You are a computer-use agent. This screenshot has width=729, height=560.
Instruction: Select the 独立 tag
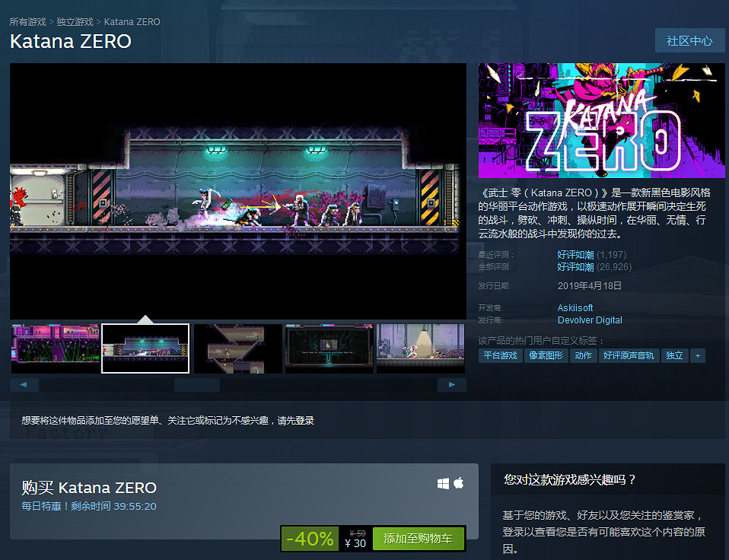coord(674,355)
